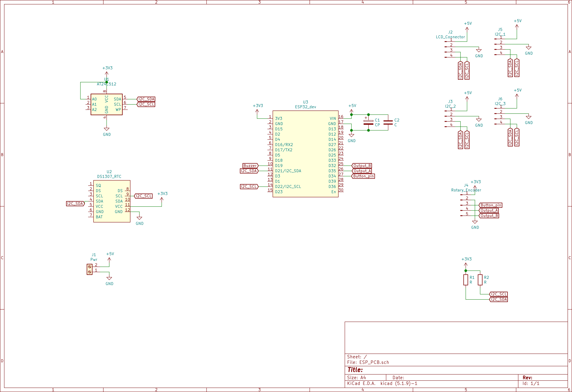This screenshot has width=572, height=392.
Task: Click the DS1307_RTC value text
Action: [x=109, y=176]
